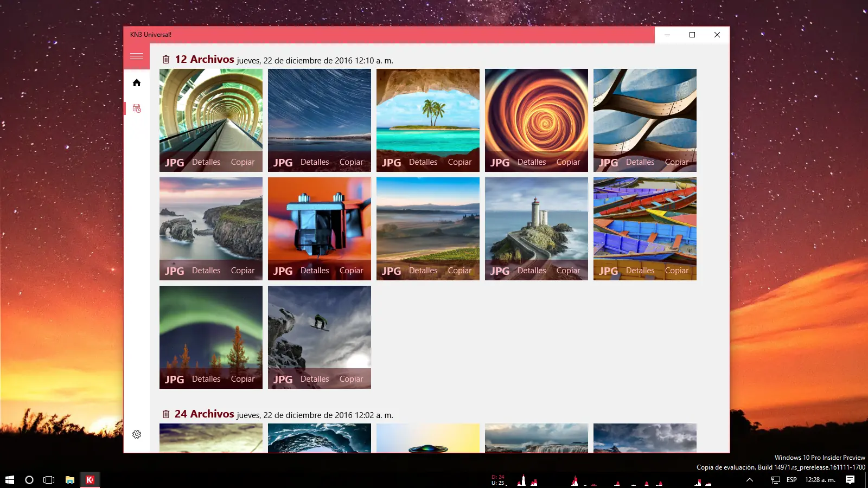Click trash icon beside 24 Archivos

(166, 414)
